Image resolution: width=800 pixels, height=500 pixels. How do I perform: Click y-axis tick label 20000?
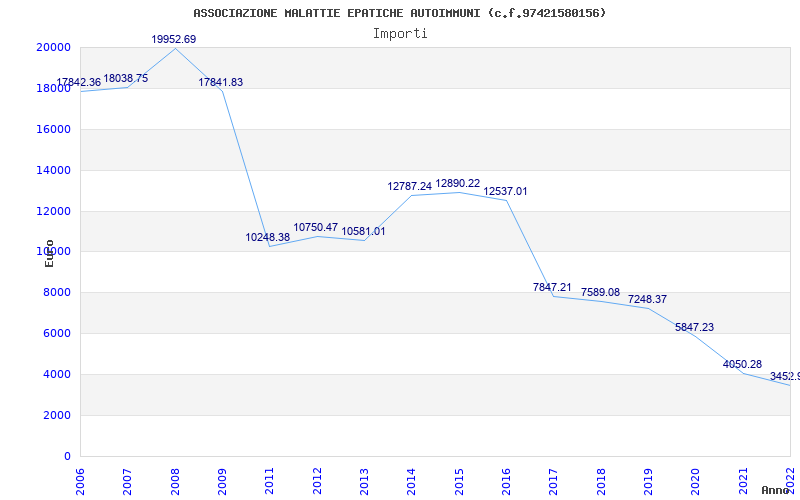click(53, 47)
